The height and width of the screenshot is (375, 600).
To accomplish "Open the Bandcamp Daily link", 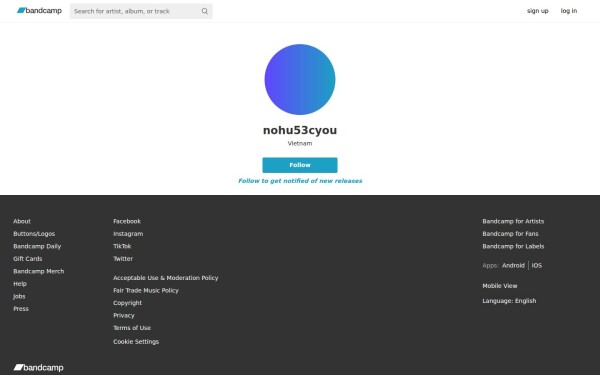I will [37, 246].
